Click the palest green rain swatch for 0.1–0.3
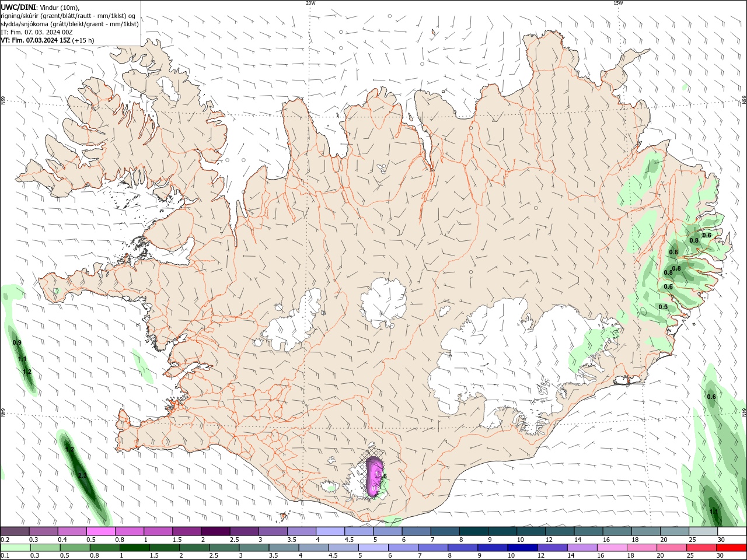 [15, 548]
